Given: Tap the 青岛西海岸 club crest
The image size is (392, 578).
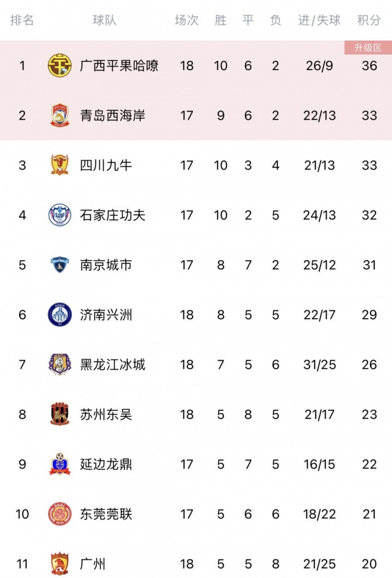Looking at the screenshot, I should coord(60,115).
